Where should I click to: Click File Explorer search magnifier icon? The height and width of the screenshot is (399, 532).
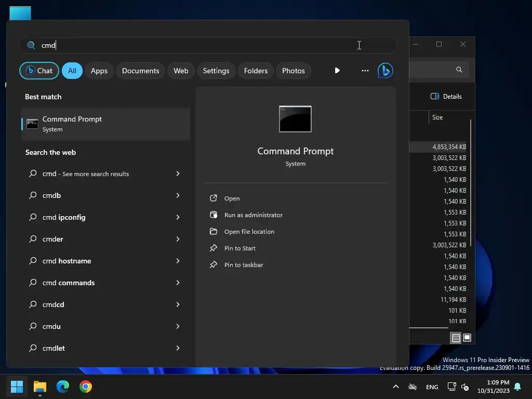tap(459, 70)
